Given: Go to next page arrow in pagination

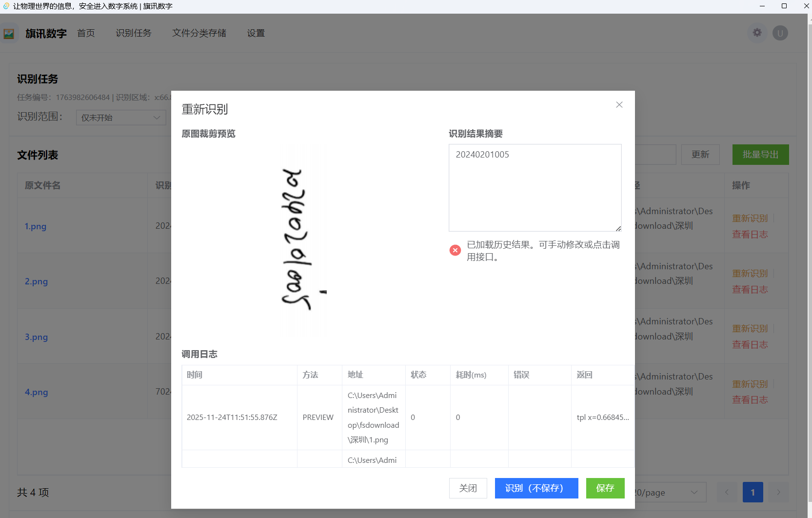Looking at the screenshot, I should (778, 492).
